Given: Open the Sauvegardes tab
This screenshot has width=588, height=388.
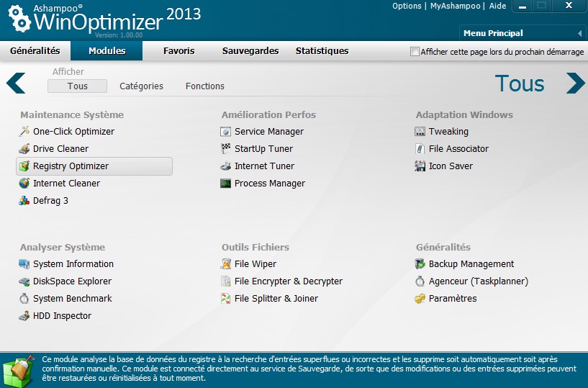Looking at the screenshot, I should pyautogui.click(x=250, y=50).
